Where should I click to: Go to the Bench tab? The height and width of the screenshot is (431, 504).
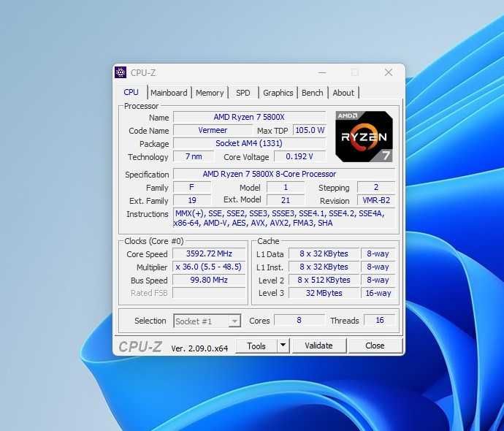tap(312, 93)
